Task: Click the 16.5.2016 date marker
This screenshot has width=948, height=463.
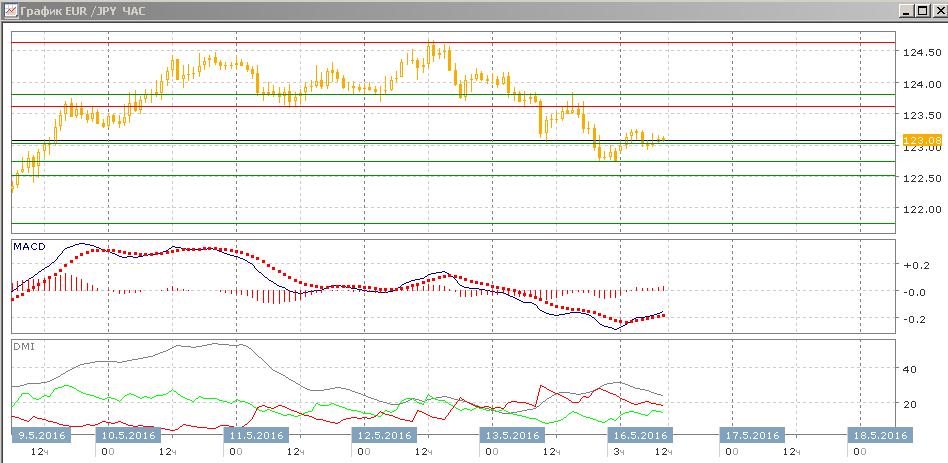Action: [x=639, y=435]
